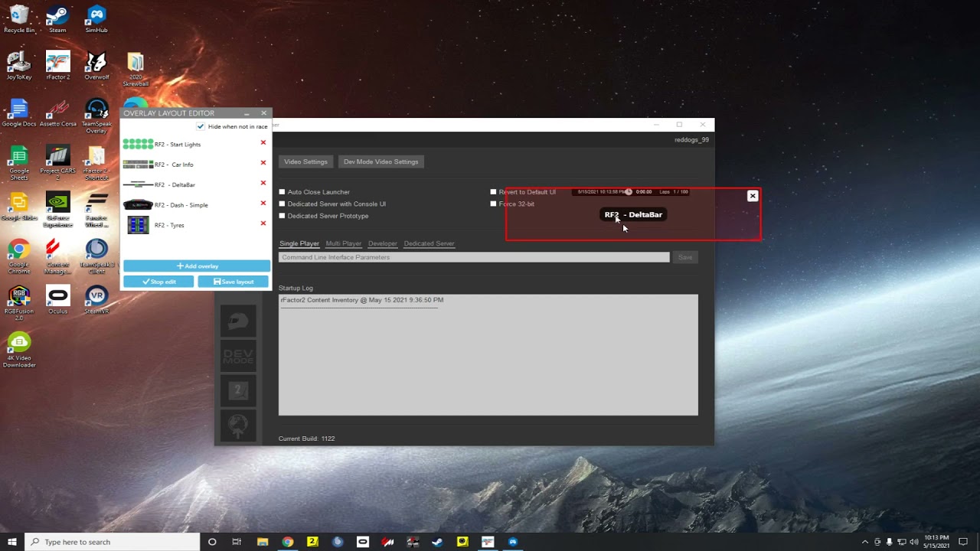Click the reddogs_99 username text
This screenshot has height=551, width=980.
pyautogui.click(x=691, y=140)
